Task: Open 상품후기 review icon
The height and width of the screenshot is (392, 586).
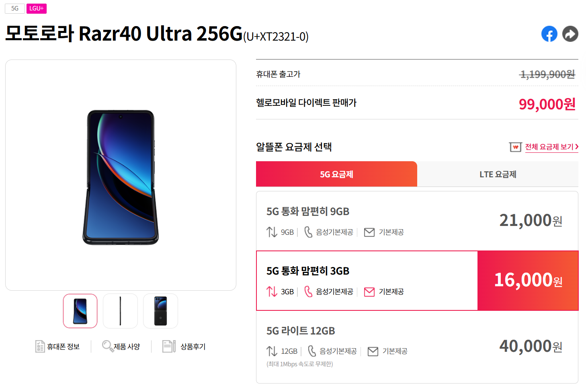Action: [x=169, y=346]
